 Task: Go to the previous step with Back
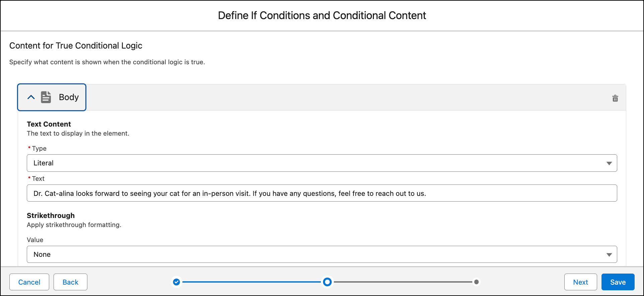[70, 282]
